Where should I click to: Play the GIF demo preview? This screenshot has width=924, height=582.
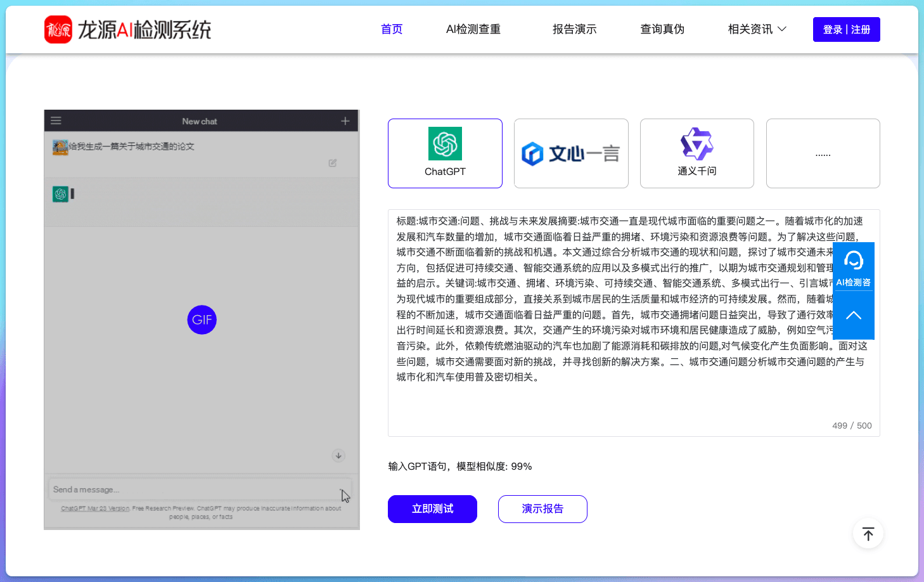(x=202, y=320)
